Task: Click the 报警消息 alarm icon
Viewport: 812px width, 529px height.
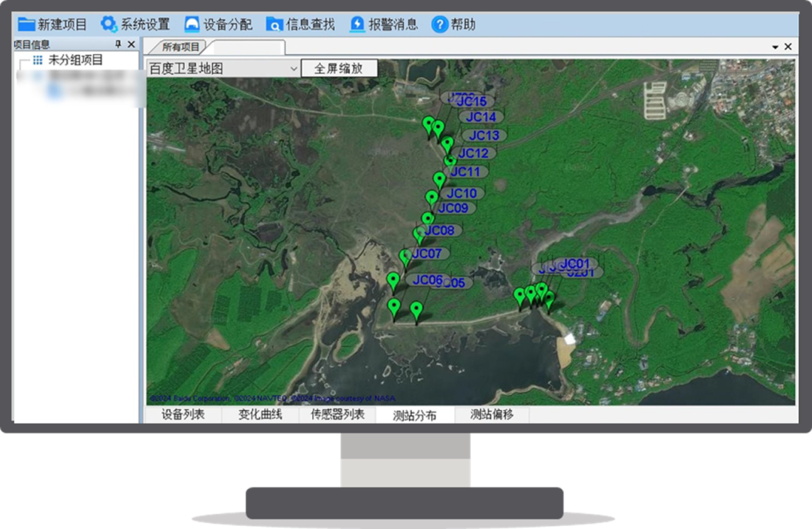Action: point(357,24)
